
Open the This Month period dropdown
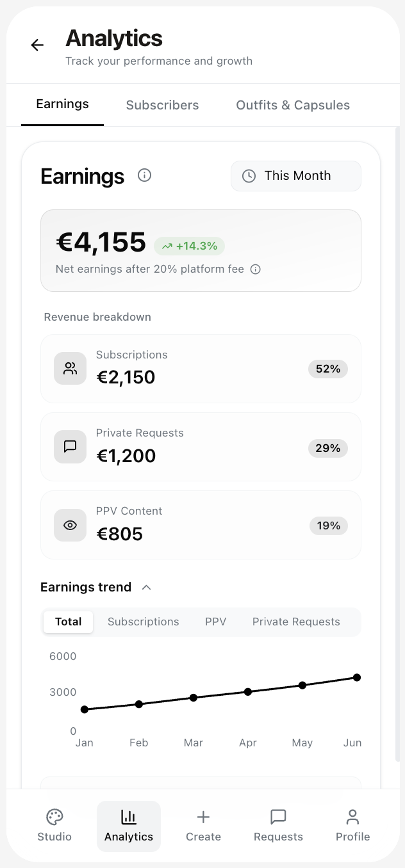[296, 176]
